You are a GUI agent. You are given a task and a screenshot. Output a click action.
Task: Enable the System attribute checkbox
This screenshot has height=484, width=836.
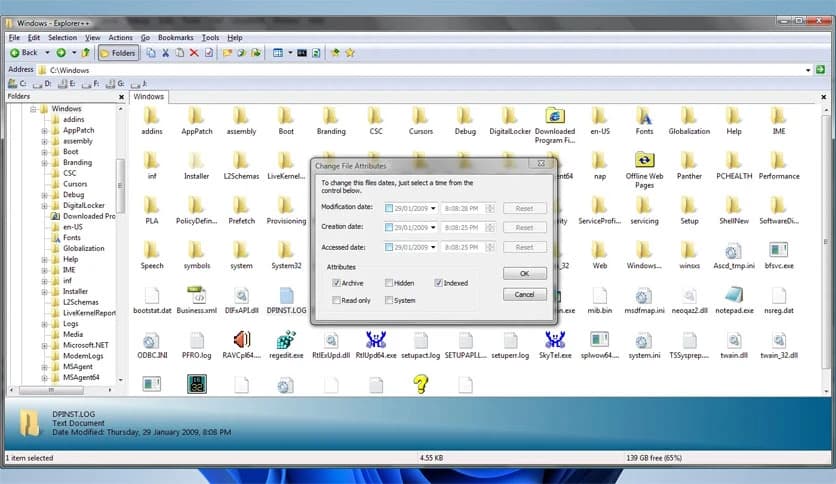point(389,301)
